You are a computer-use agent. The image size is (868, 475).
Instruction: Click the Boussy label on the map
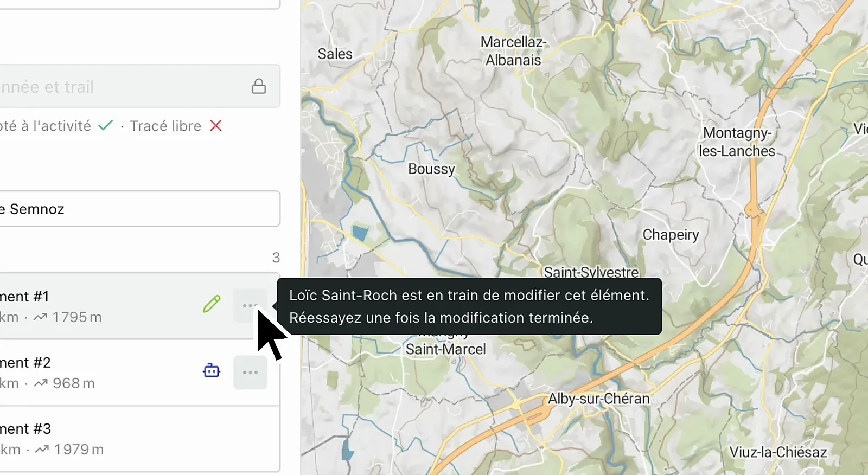click(431, 169)
